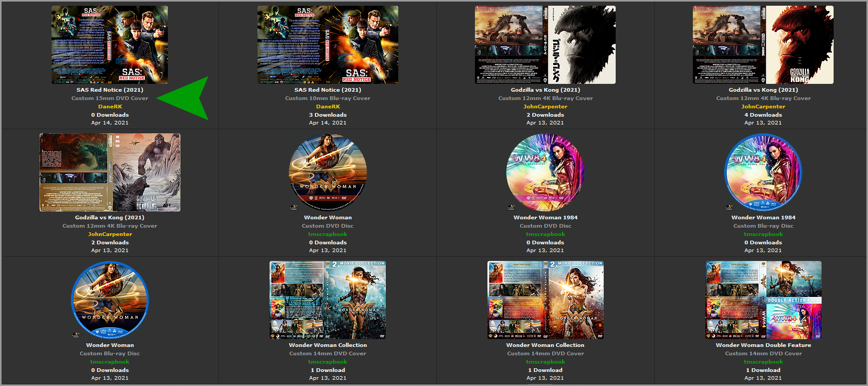Select the Wonder Woman custom DVD disc image
The width and height of the screenshot is (868, 386).
click(327, 172)
